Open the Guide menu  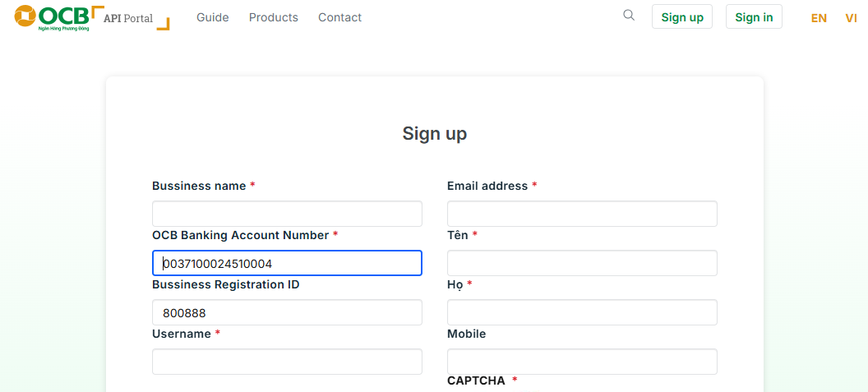click(x=213, y=17)
